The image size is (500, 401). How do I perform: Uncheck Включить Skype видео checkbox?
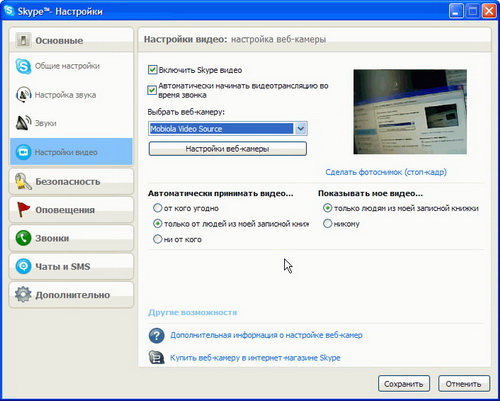point(152,70)
